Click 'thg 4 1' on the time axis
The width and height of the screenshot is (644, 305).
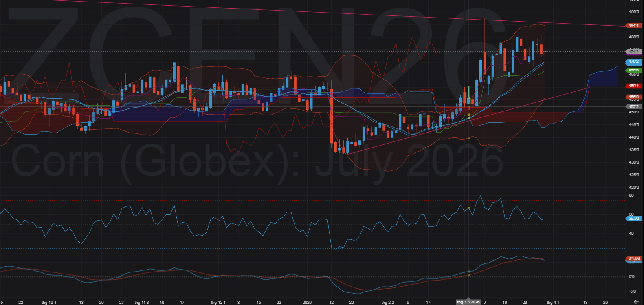click(553, 302)
